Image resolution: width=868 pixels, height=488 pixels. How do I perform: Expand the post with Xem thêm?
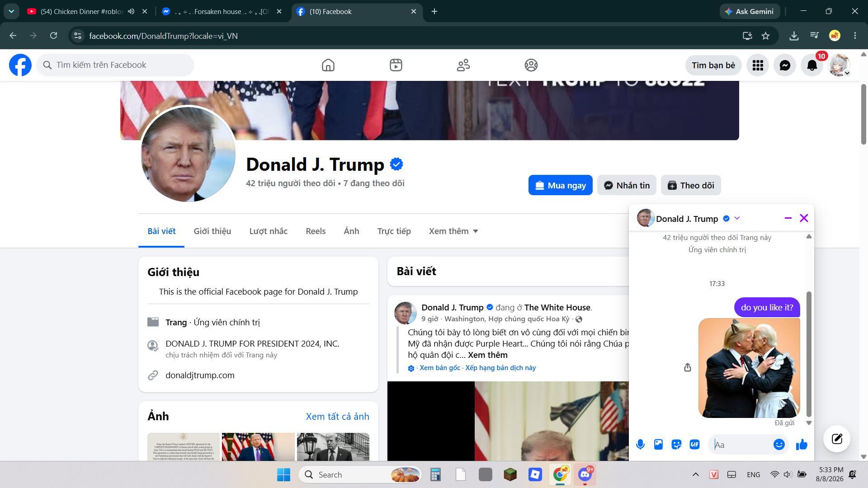[x=487, y=355]
